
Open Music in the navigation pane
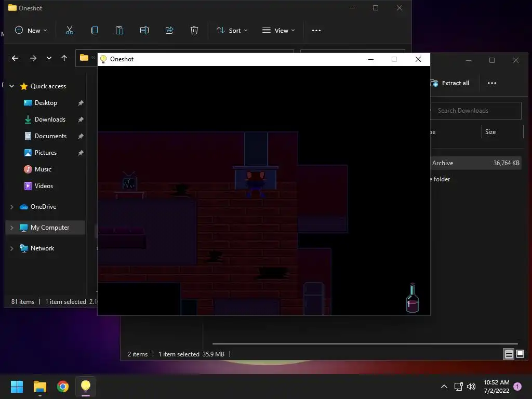click(x=43, y=169)
